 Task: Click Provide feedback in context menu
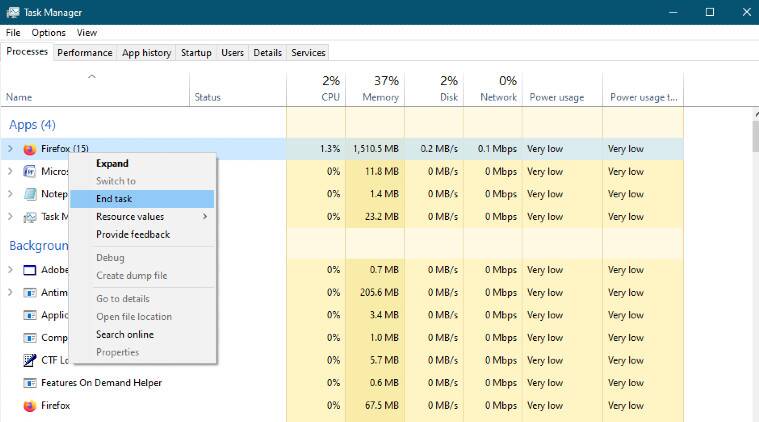133,235
